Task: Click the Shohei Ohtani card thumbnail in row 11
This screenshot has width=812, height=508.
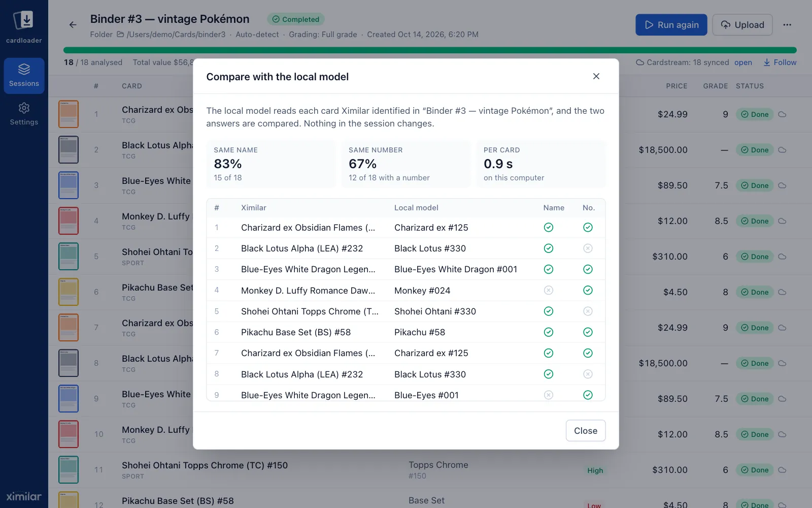Action: coord(69,470)
